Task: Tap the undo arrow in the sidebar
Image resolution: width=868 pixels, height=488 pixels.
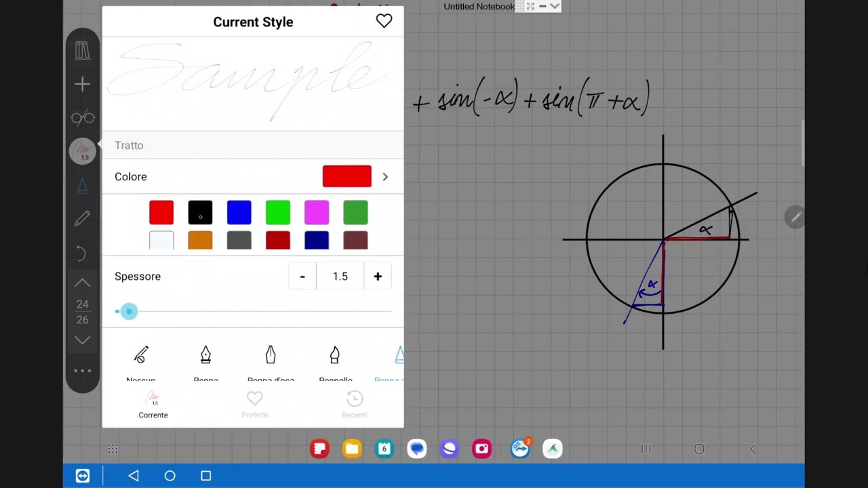Action: click(81, 253)
